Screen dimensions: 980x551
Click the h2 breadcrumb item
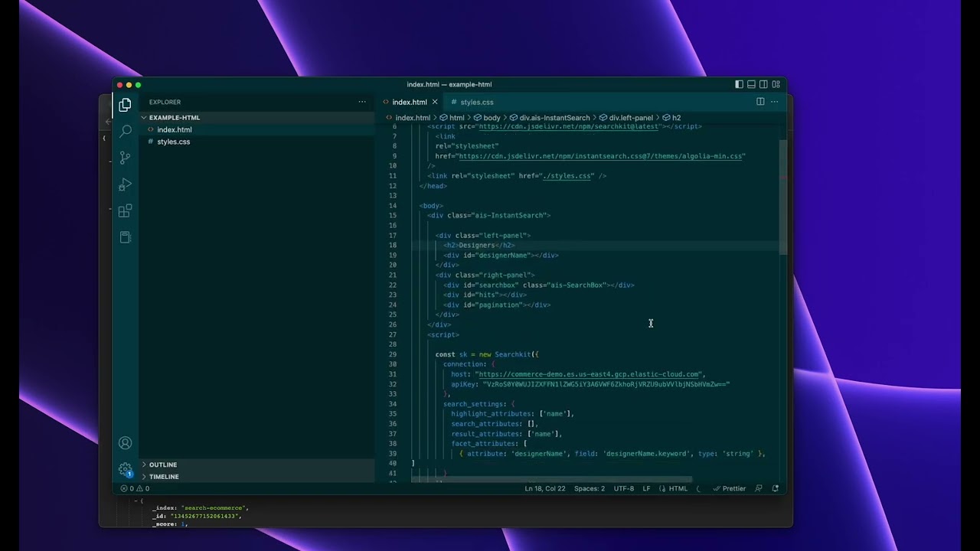(x=676, y=118)
